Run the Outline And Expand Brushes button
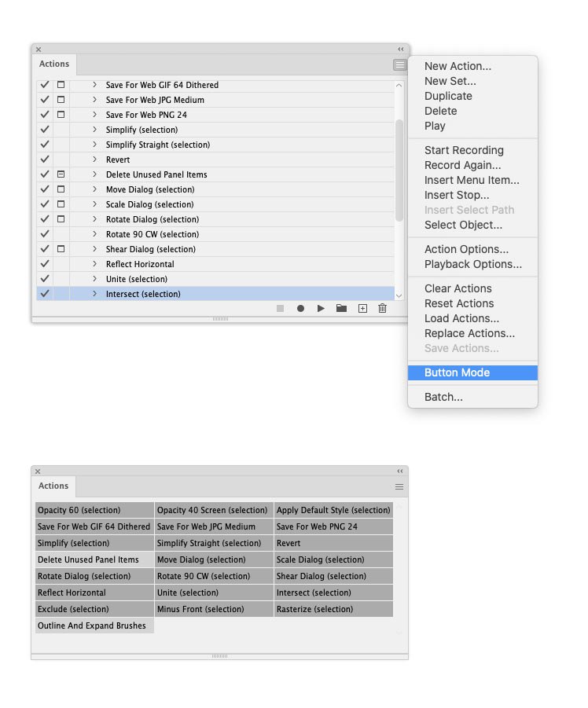The image size is (588, 708). click(x=94, y=625)
